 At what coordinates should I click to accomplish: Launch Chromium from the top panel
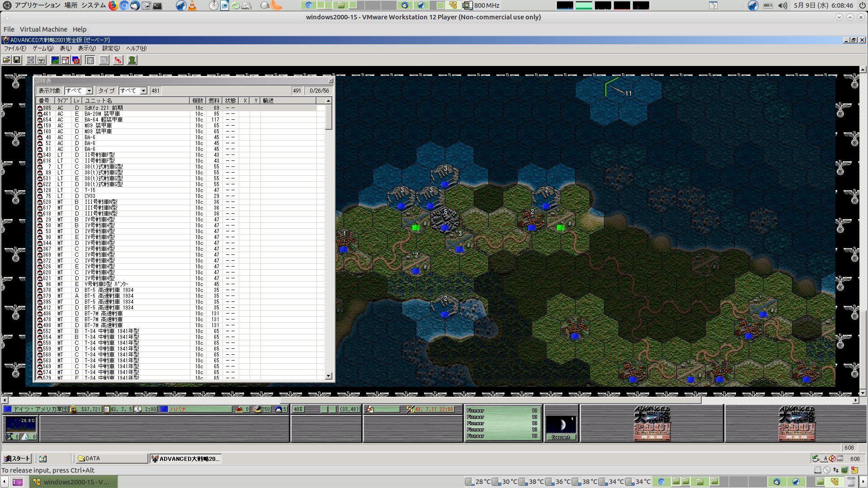(x=123, y=5)
